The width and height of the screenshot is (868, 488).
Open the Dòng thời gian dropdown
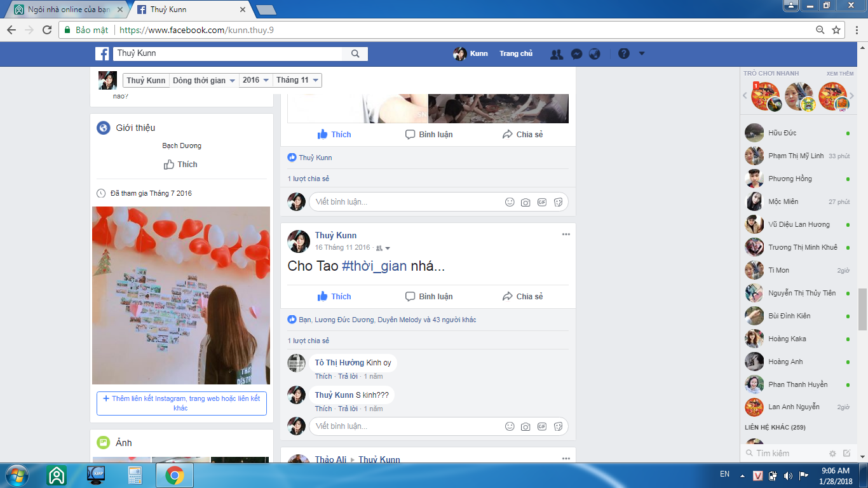coord(204,80)
